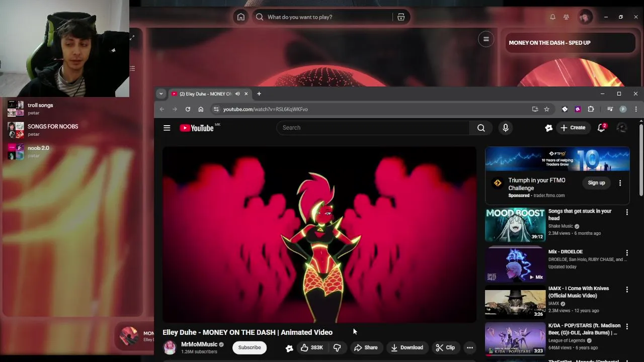Like the video with 383K likes

(x=312, y=347)
